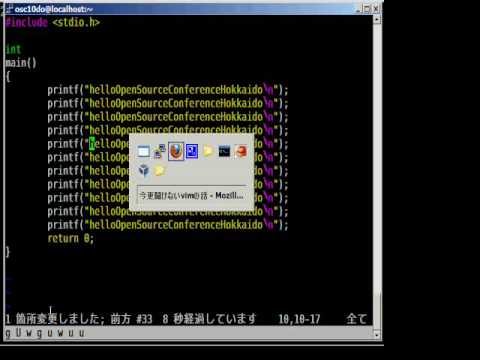Select the blue square icon in switcher
480x360 pixels.
click(192, 151)
